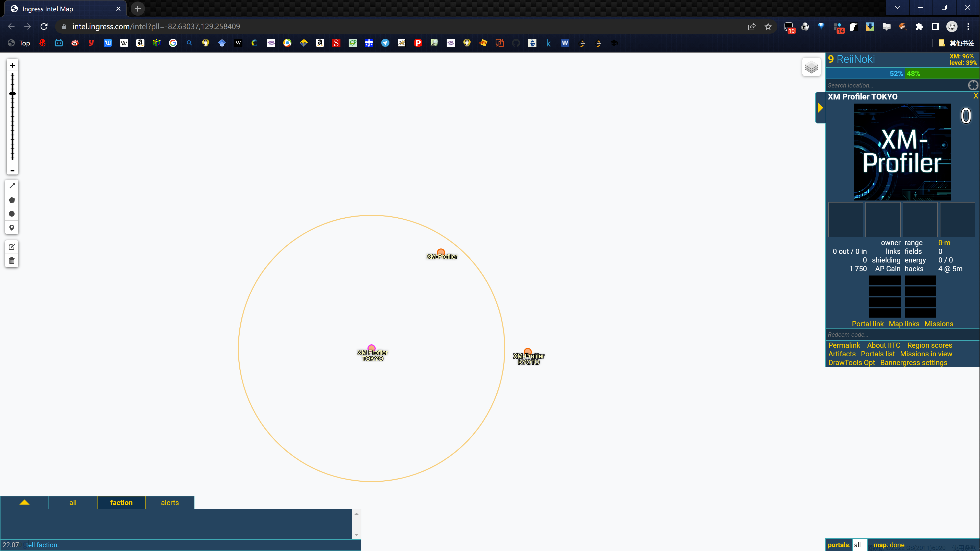
Task: Open Missions for this portal
Action: pyautogui.click(x=939, y=324)
